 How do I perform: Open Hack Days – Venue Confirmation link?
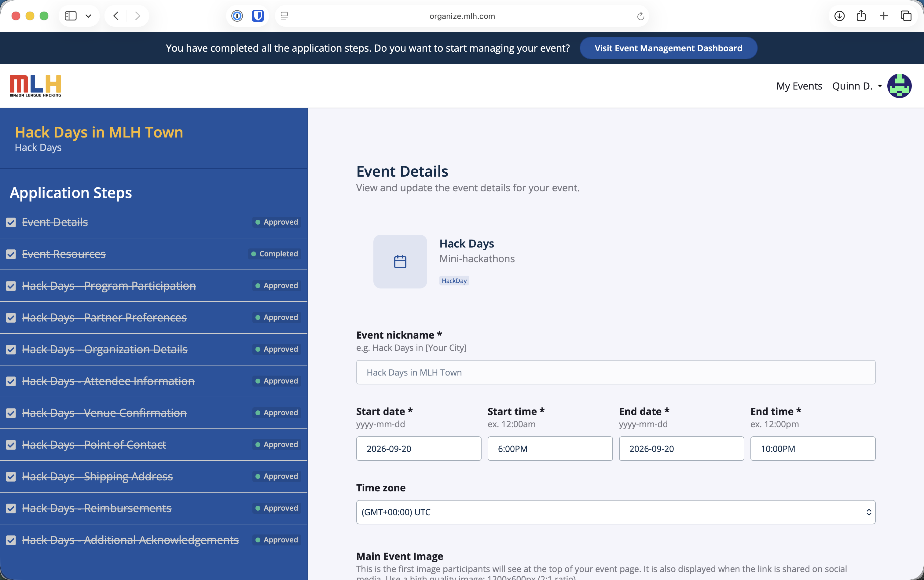104,413
